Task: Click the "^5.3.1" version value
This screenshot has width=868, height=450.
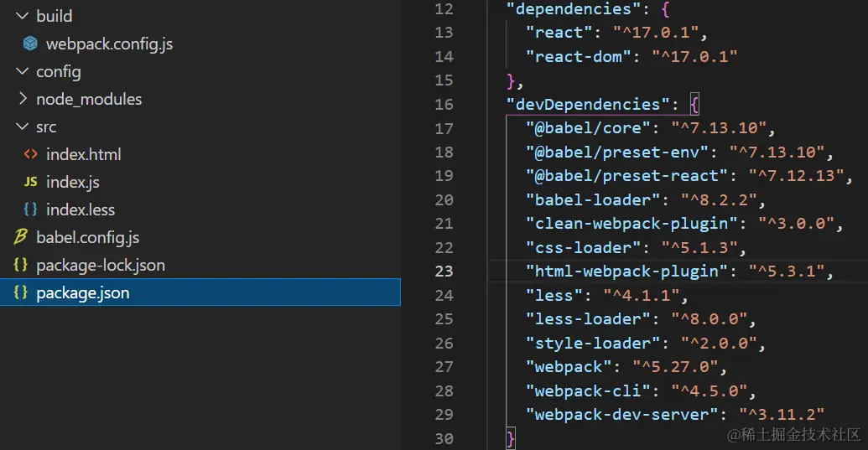Action: click(x=787, y=272)
